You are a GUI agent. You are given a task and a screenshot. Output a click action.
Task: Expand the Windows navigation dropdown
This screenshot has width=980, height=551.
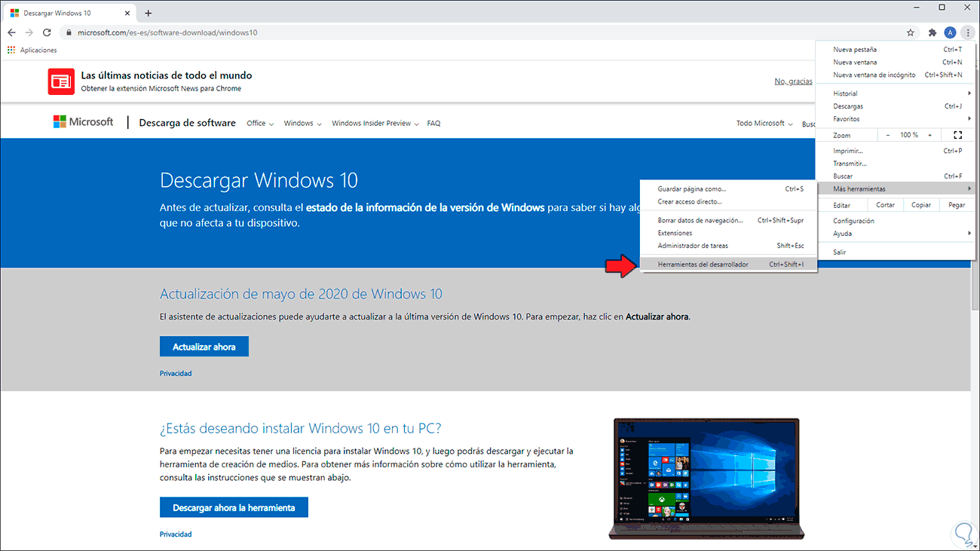click(x=302, y=123)
